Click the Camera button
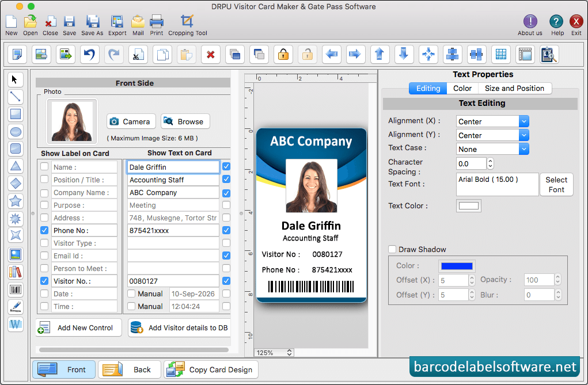The image size is (588, 385). 131,121
